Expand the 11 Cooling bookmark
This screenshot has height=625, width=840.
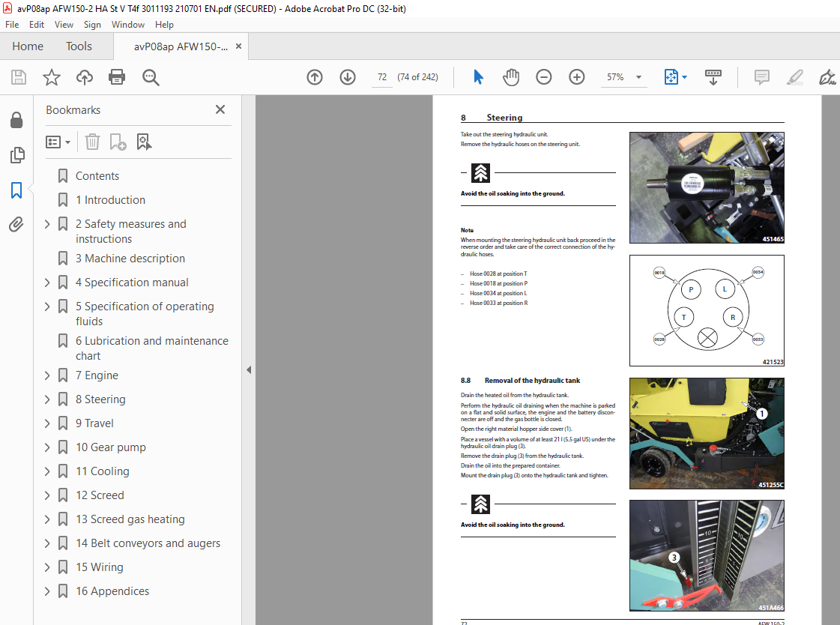coord(47,471)
